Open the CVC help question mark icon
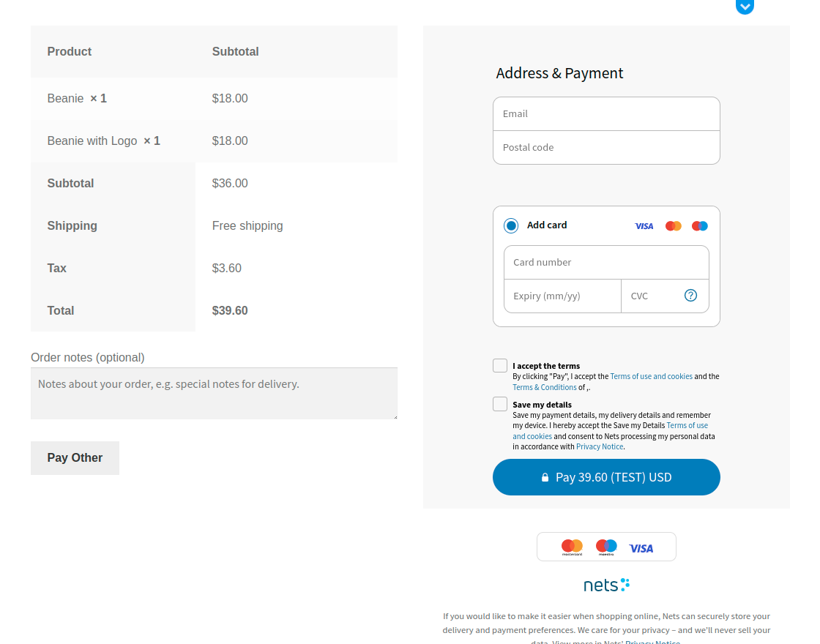The image size is (820, 644). [x=690, y=296]
